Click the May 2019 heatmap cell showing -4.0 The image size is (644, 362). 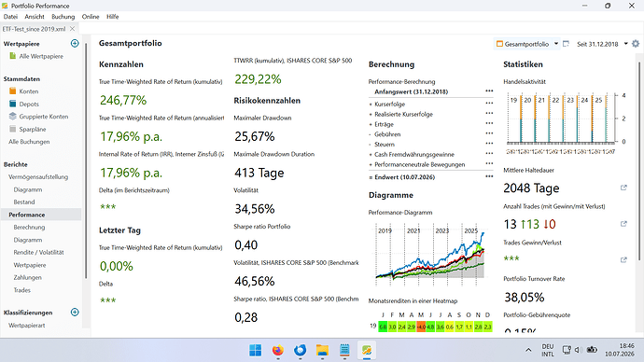tap(421, 327)
